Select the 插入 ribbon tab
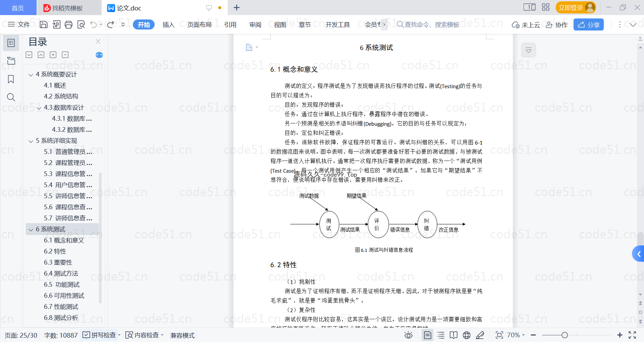This screenshot has height=342, width=644. pyautogui.click(x=168, y=24)
